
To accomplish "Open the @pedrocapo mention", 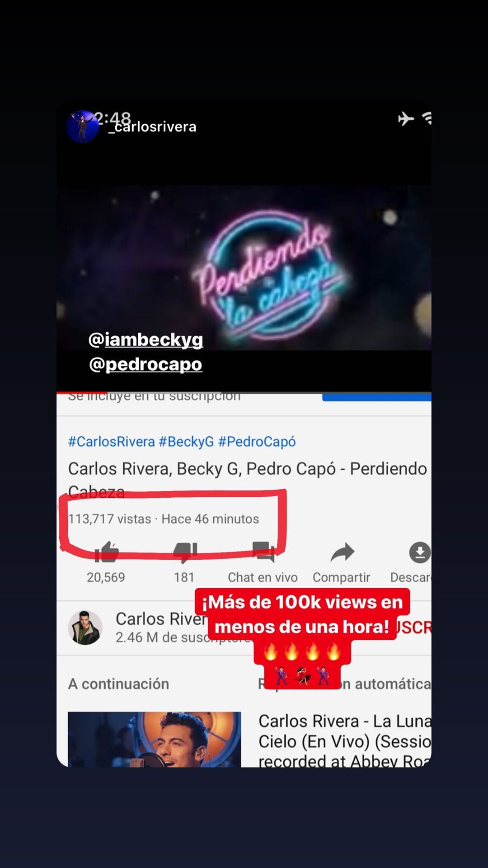I will point(145,364).
